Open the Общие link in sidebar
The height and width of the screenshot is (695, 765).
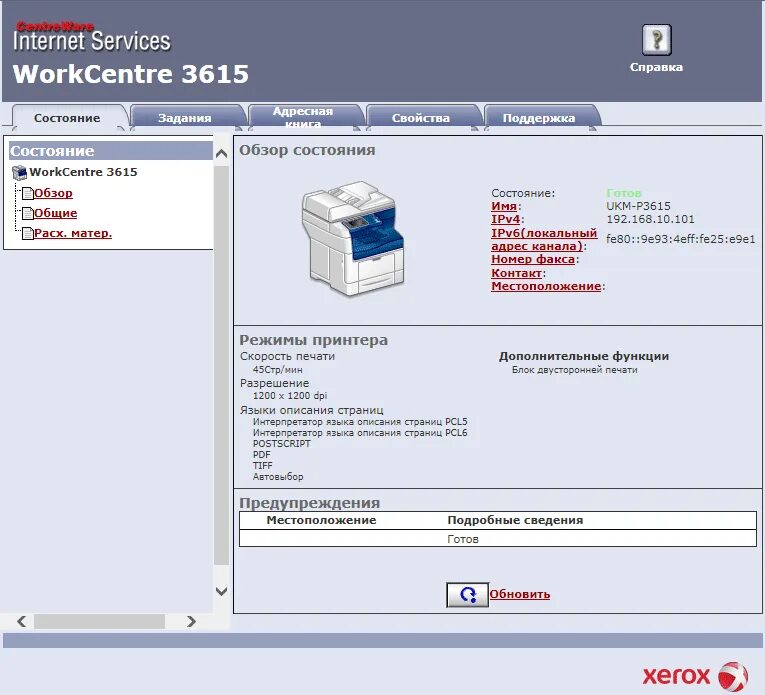tap(56, 213)
